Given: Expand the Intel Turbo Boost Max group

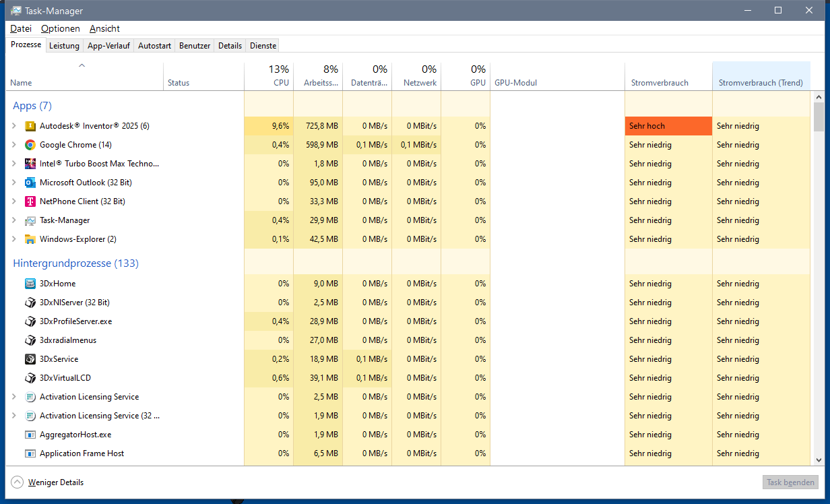Looking at the screenshot, I should (x=13, y=164).
